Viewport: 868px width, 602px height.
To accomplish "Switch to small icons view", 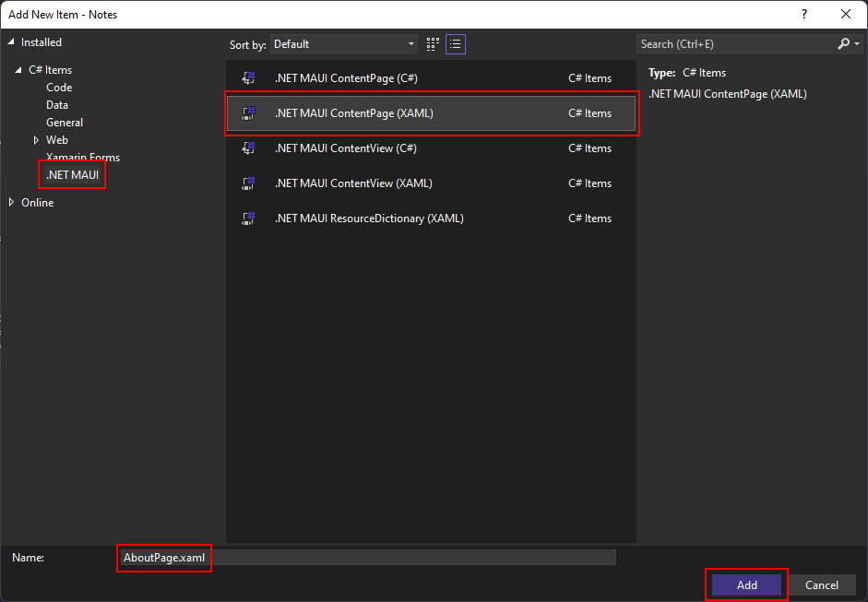I will pos(432,43).
